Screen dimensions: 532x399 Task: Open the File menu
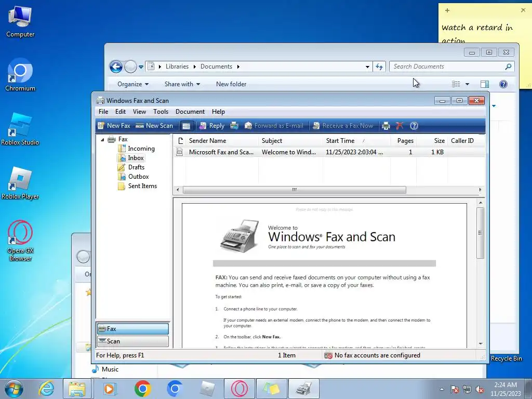click(x=103, y=112)
